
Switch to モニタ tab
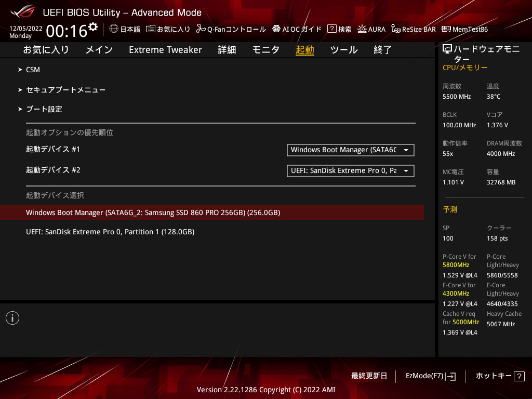point(266,50)
